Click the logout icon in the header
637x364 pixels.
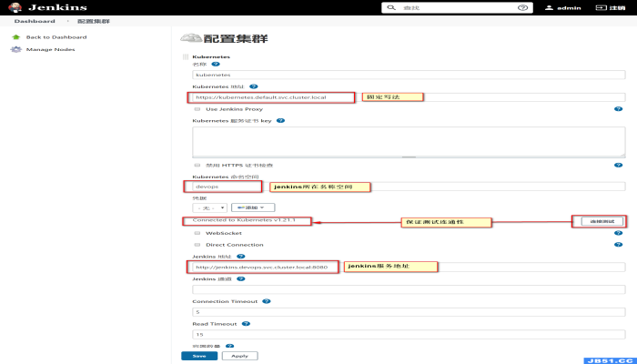[601, 7]
